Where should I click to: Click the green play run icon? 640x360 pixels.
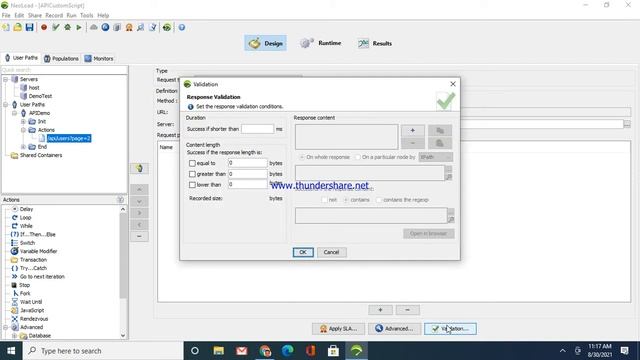79,27
